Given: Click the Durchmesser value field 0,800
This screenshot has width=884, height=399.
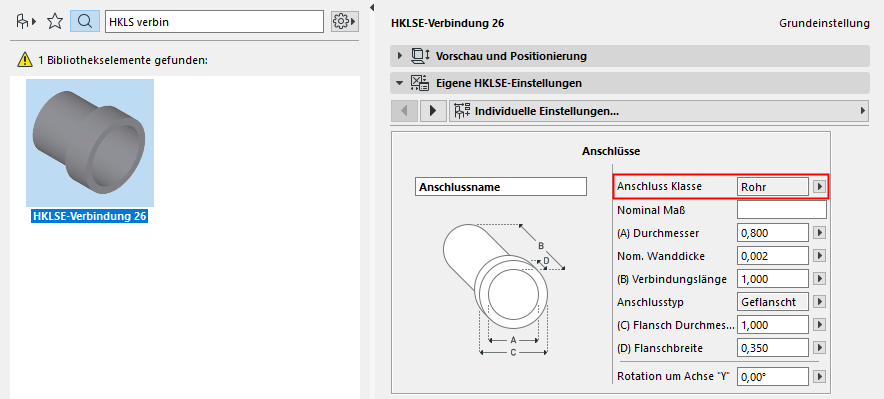Looking at the screenshot, I should tap(773, 233).
